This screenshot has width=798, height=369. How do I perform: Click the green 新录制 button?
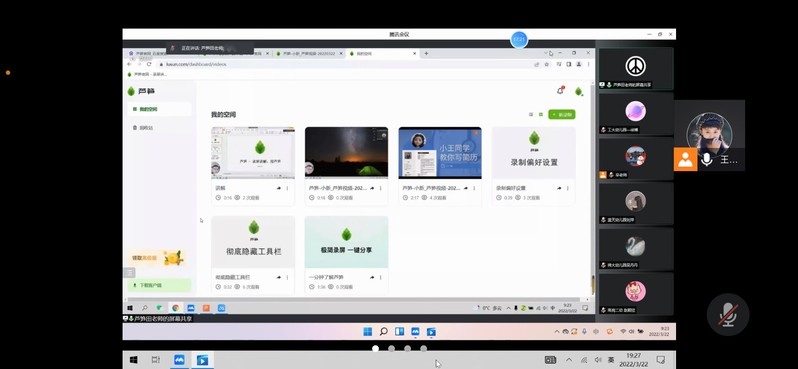pos(562,115)
